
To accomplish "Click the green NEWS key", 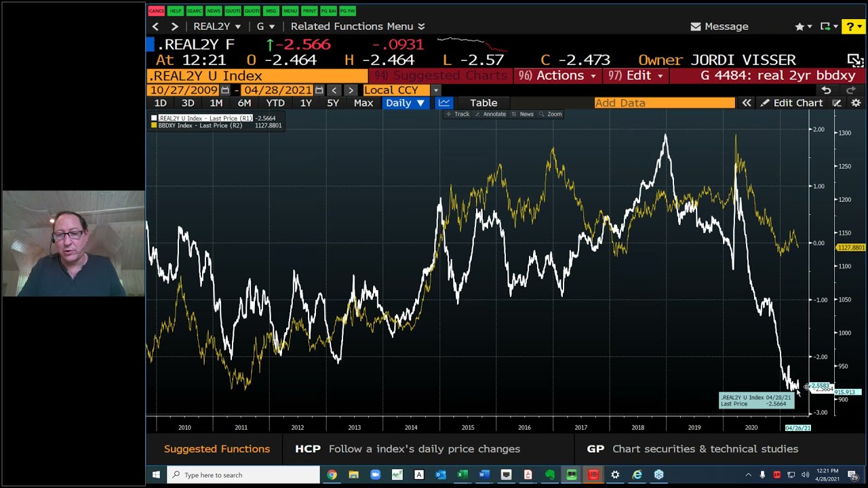I will 214,11.
